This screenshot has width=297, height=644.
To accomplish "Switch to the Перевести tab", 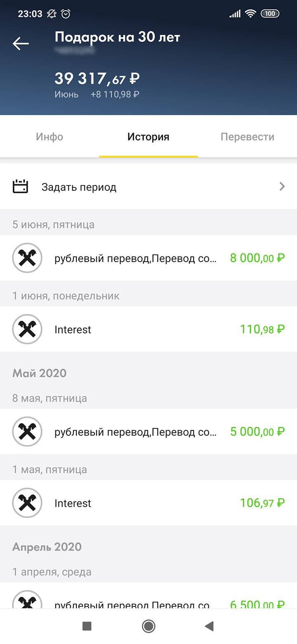I will (247, 137).
